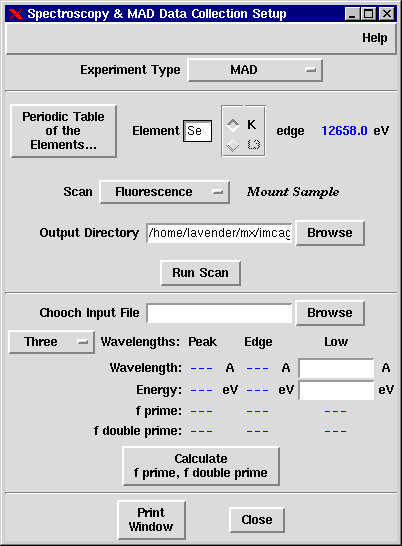Click Calculate f prime, f double prime
This screenshot has width=402, height=546.
pos(201,466)
